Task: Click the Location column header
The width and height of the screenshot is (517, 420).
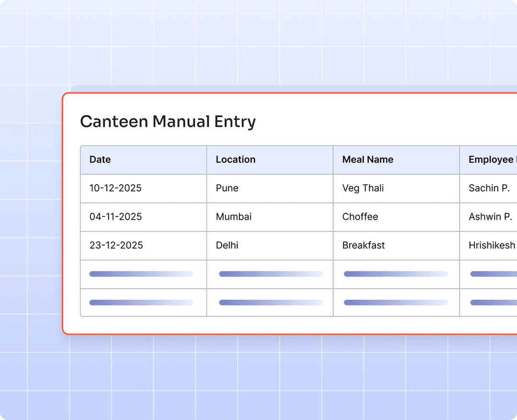Action: [x=270, y=159]
